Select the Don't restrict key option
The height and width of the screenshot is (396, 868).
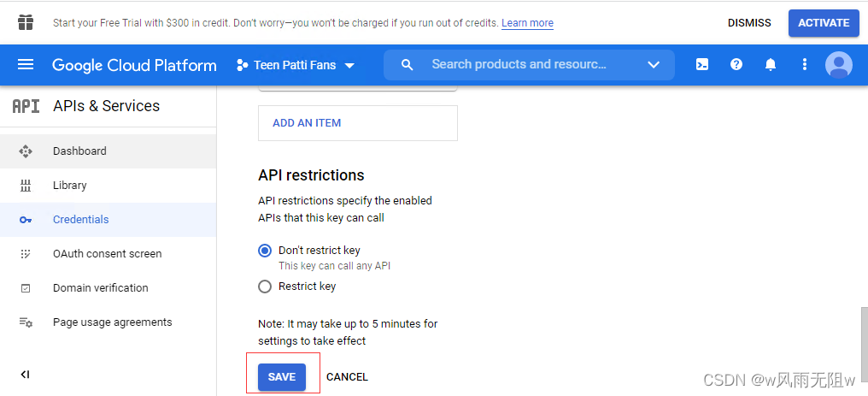tap(265, 251)
